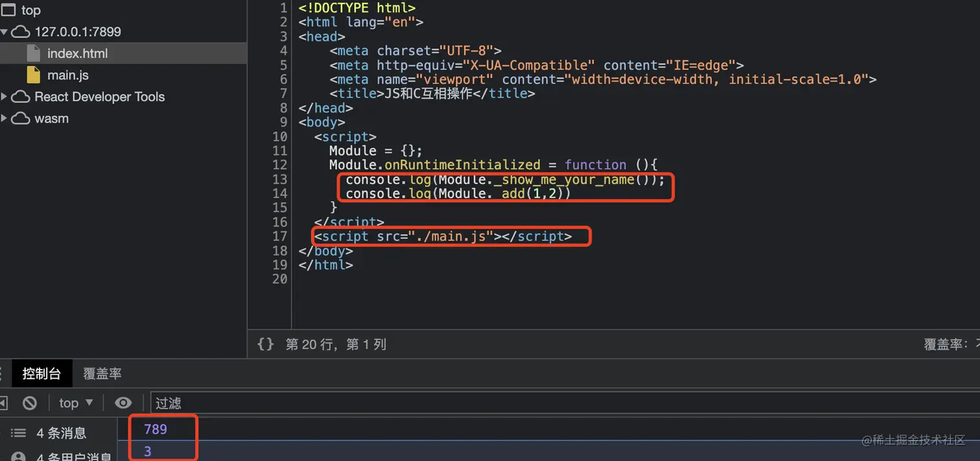Click the yellow main.js file icon
The height and width of the screenshot is (461, 980).
34,75
